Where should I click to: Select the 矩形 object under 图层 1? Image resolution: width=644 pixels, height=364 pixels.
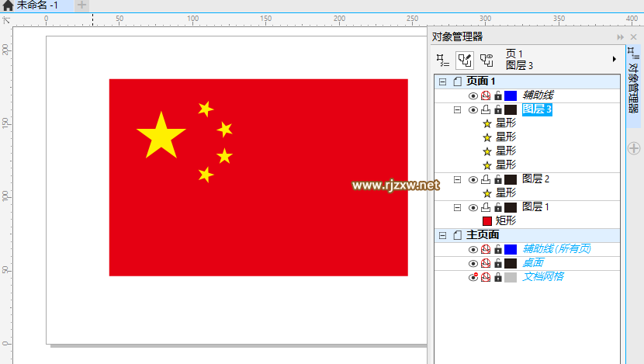pos(506,220)
